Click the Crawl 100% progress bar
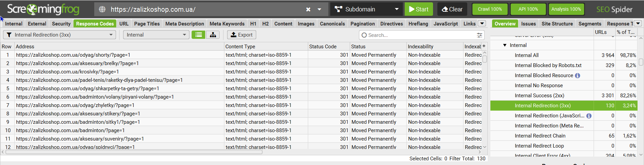Image resolution: width=644 pixels, height=165 pixels. point(490,9)
